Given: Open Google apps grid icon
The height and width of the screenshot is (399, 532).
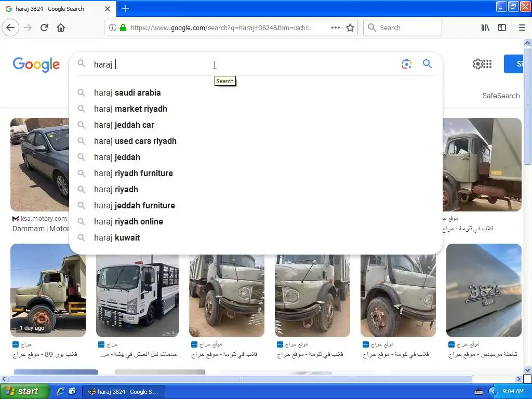Looking at the screenshot, I should click(487, 64).
